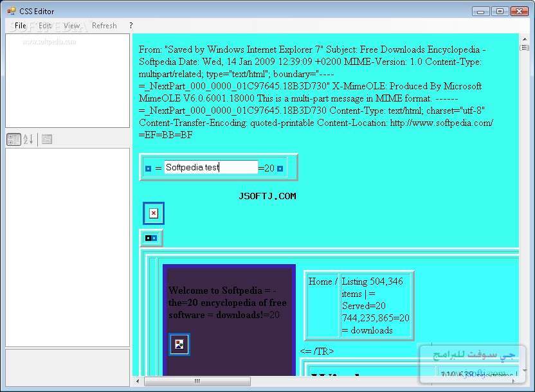
Task: Minimize the CSS Editor window
Action: (x=481, y=12)
